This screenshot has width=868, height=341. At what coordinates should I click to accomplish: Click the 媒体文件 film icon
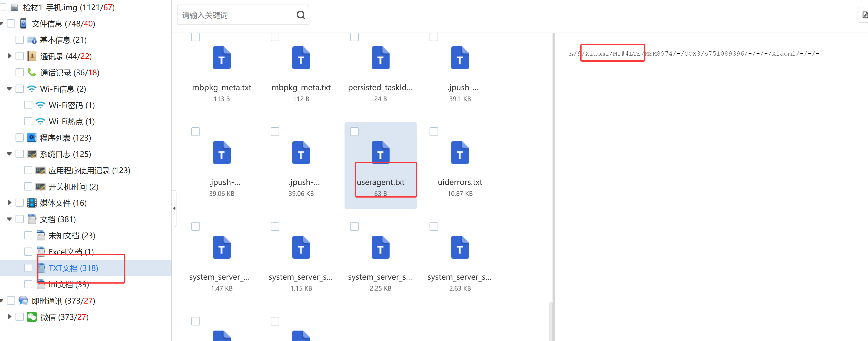32,202
